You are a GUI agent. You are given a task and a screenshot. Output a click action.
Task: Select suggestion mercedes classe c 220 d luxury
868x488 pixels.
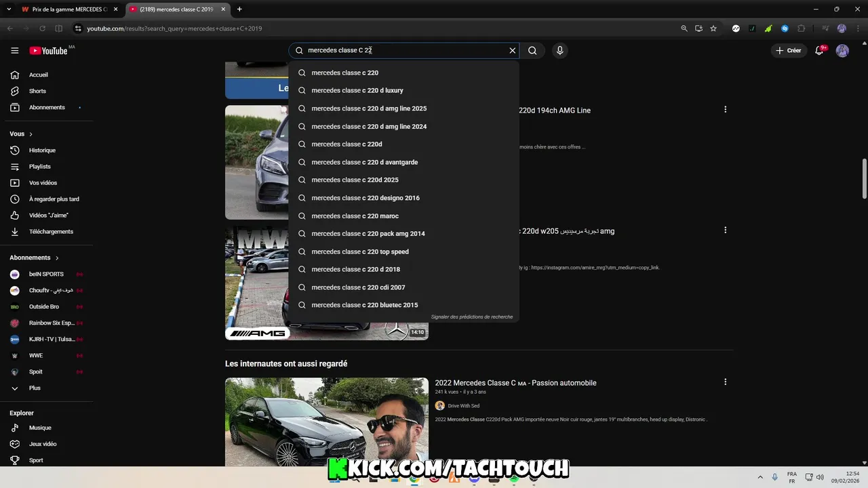pos(403,90)
